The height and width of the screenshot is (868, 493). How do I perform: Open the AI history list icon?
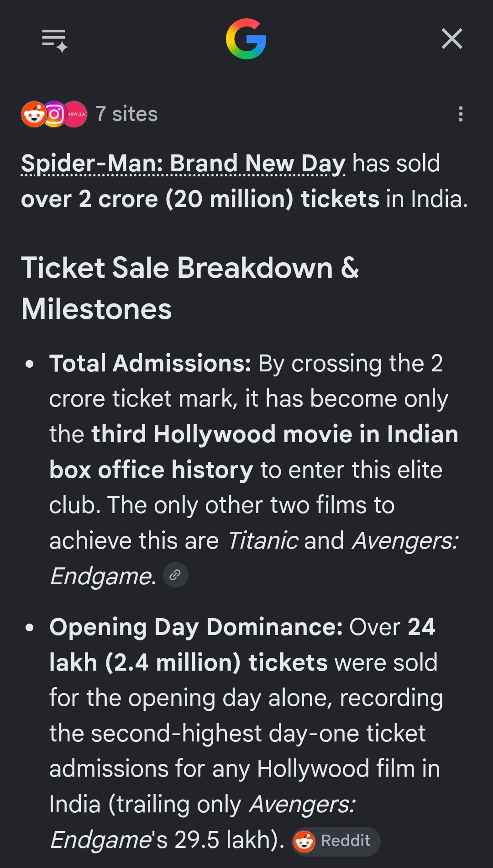tap(55, 40)
